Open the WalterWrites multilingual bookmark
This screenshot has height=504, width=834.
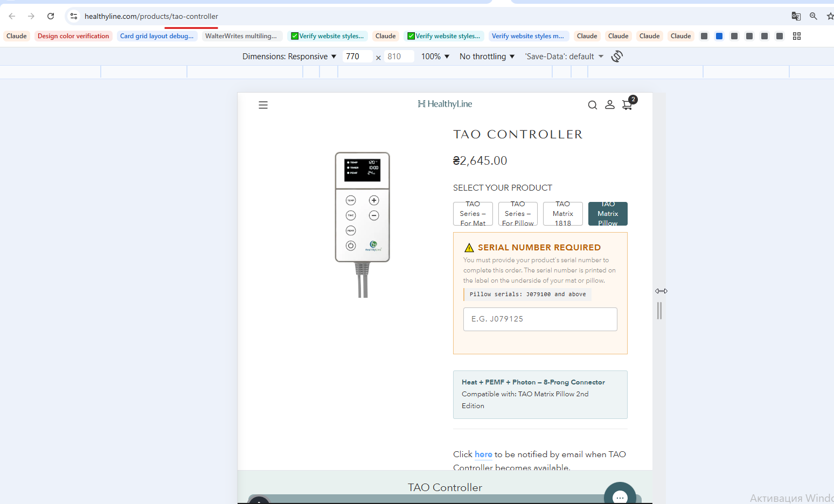[241, 36]
